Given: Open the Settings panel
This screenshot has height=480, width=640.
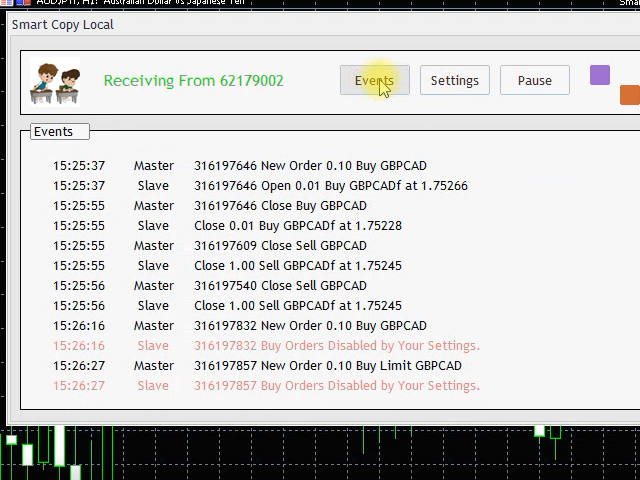Looking at the screenshot, I should tap(454, 81).
